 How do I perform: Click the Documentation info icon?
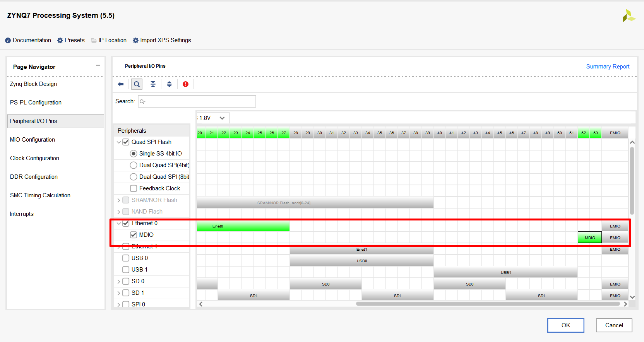click(8, 41)
